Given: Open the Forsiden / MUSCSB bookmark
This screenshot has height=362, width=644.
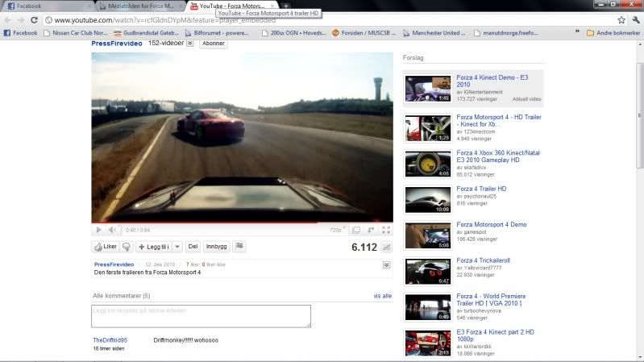Looking at the screenshot, I should [x=364, y=33].
